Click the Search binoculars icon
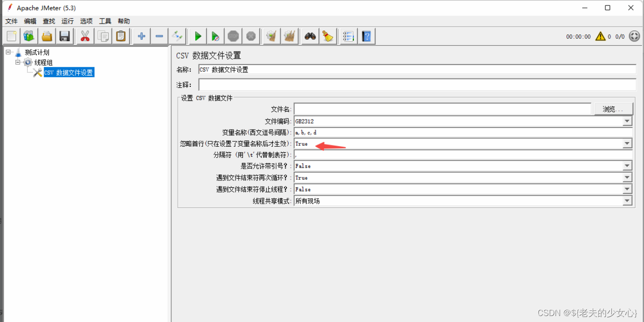Screen dimensions: 644x322 pyautogui.click(x=310, y=36)
